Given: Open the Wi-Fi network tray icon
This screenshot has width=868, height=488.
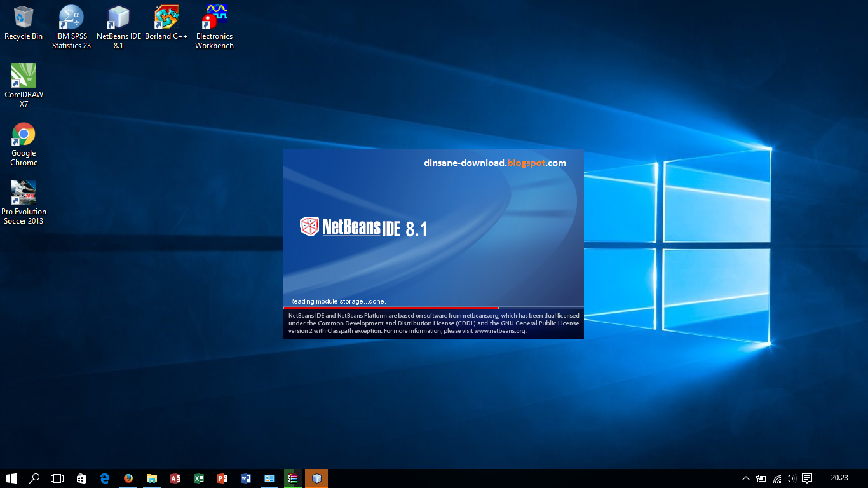Looking at the screenshot, I should [x=776, y=478].
